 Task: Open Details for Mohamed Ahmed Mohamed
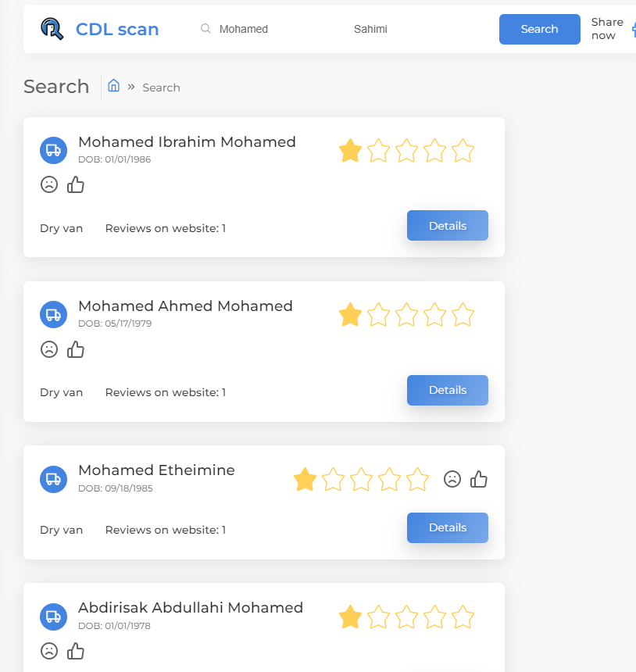pyautogui.click(x=448, y=390)
